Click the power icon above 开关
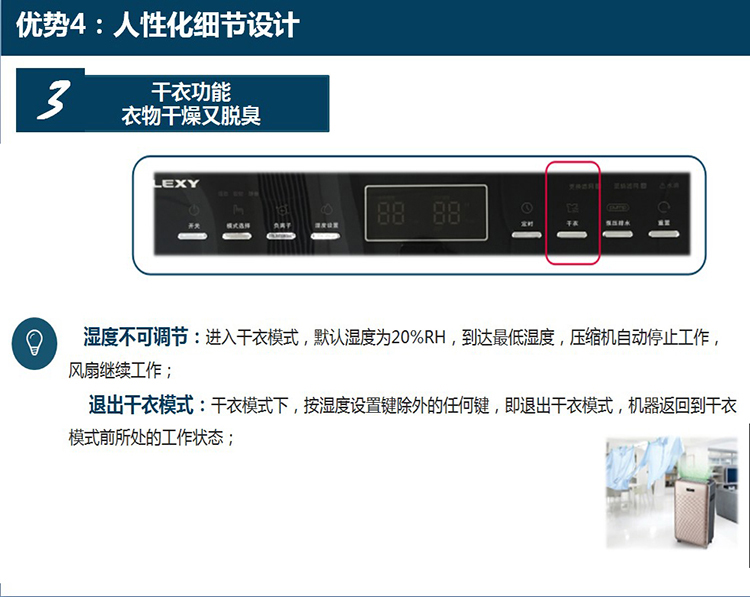Screen dimensions: 750x597 [x=194, y=210]
